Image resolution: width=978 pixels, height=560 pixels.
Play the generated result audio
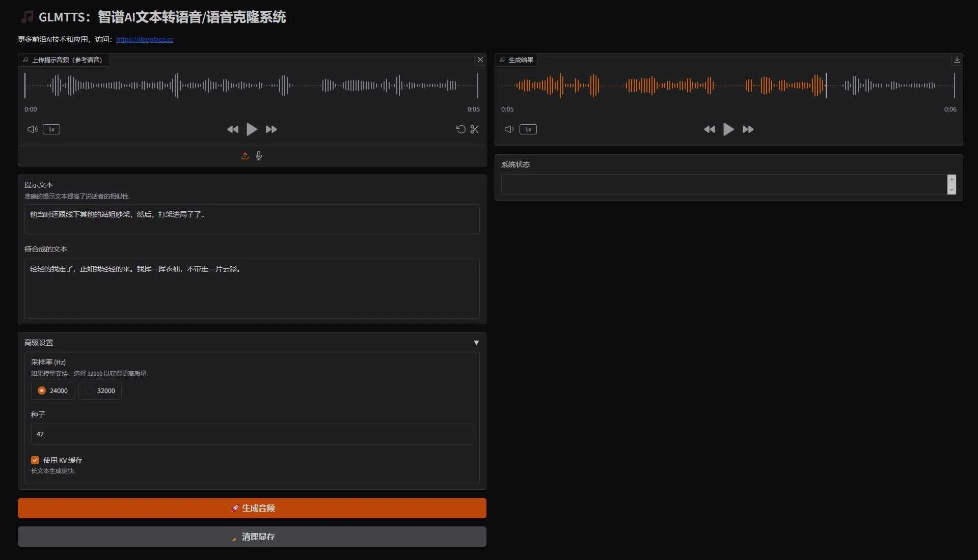pyautogui.click(x=728, y=129)
